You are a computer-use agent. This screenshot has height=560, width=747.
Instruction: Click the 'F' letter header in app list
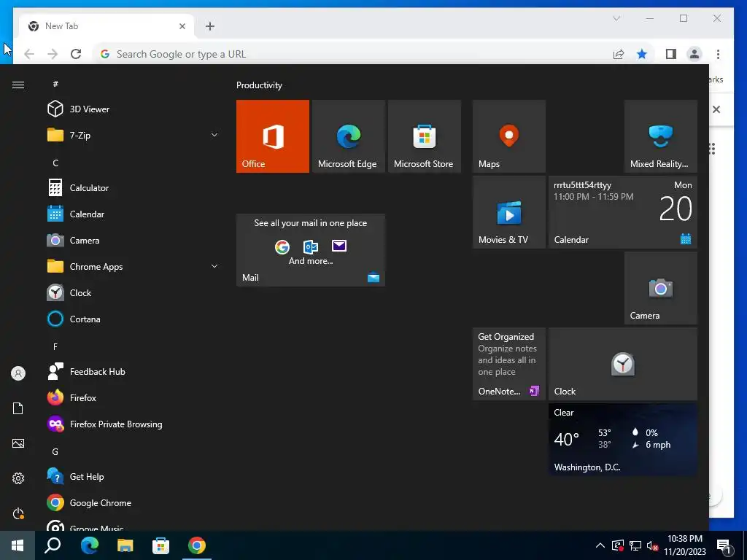[55, 346]
